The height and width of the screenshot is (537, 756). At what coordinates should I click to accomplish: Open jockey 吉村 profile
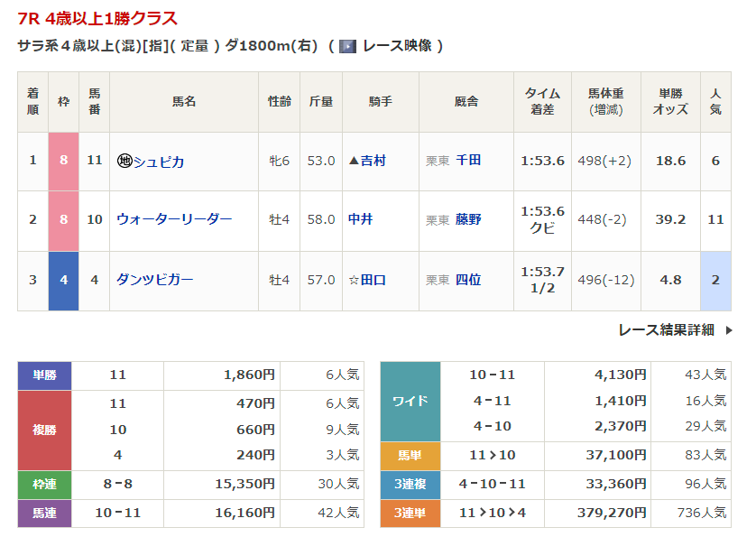click(x=373, y=161)
